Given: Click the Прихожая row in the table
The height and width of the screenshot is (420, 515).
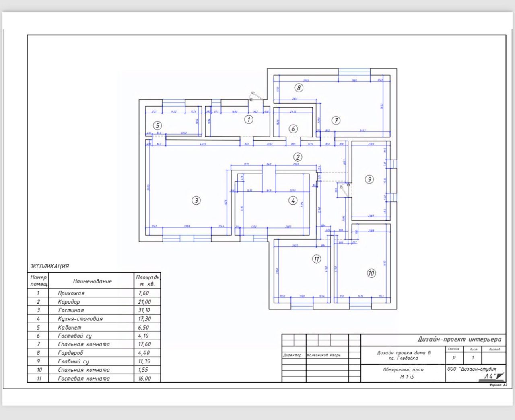Looking at the screenshot, I should [94, 293].
